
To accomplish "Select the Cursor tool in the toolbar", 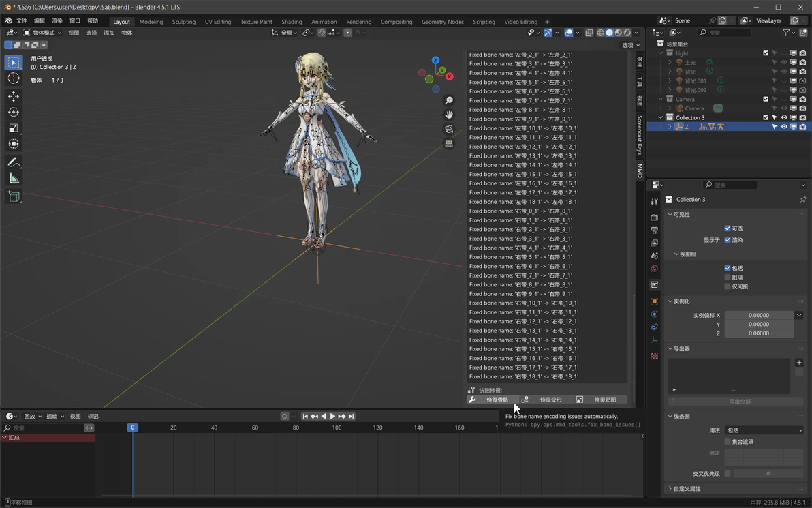I will [x=14, y=78].
